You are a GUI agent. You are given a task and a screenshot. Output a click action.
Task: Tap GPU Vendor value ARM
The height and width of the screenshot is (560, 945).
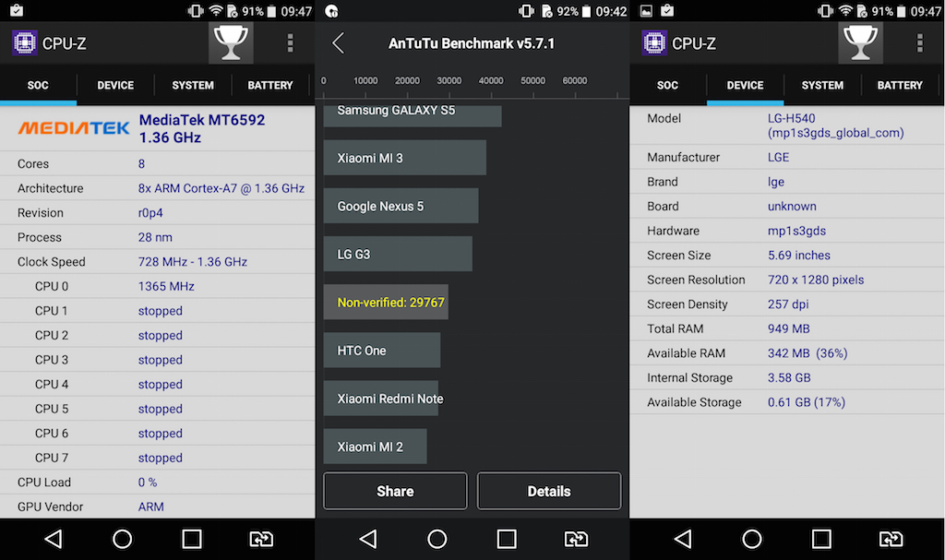pyautogui.click(x=150, y=507)
